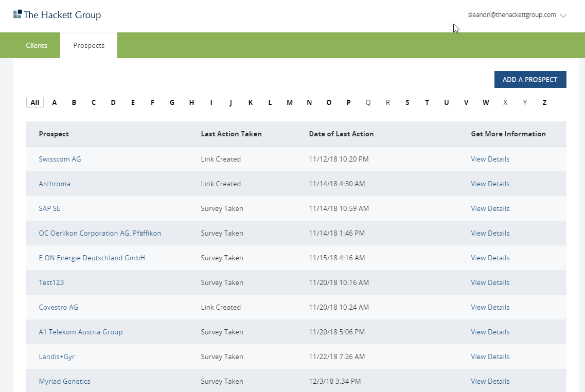View Details for Myriad Genetics
Image resolution: width=585 pixels, height=392 pixels.
pyautogui.click(x=490, y=381)
